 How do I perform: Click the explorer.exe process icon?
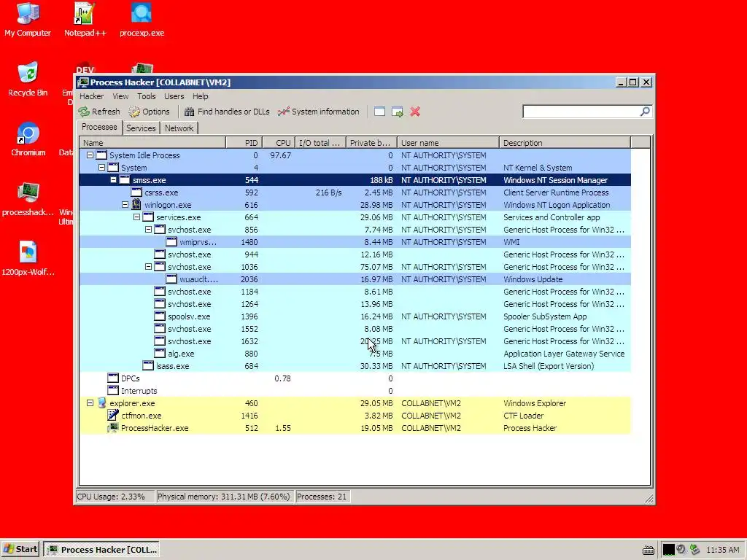(x=101, y=402)
